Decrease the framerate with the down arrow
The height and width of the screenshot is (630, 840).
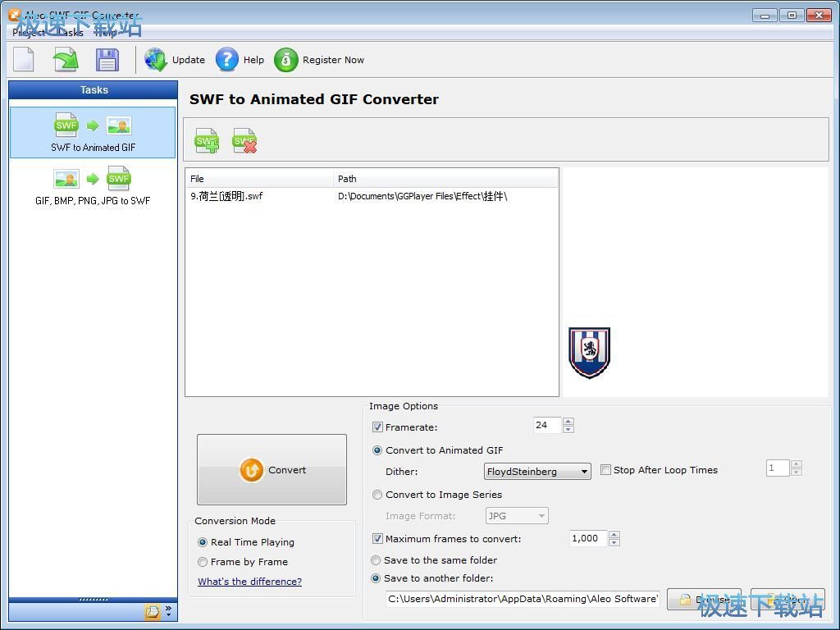(x=568, y=429)
